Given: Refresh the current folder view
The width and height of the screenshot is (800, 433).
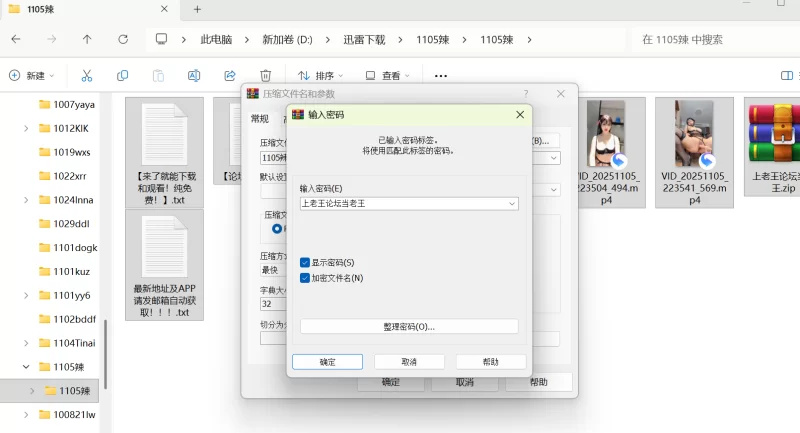Looking at the screenshot, I should coord(123,39).
